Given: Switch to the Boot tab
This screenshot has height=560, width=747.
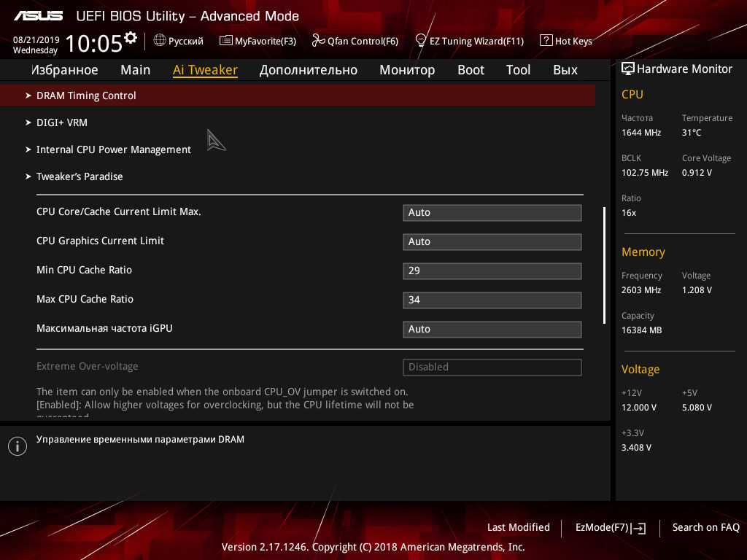Looking at the screenshot, I should pos(471,70).
